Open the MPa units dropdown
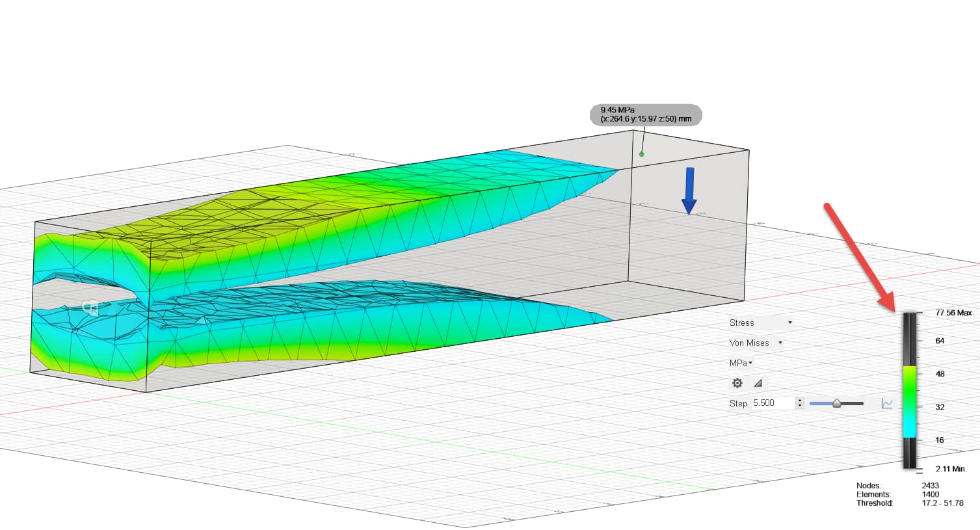Viewport: 980px width, 530px height. [741, 363]
